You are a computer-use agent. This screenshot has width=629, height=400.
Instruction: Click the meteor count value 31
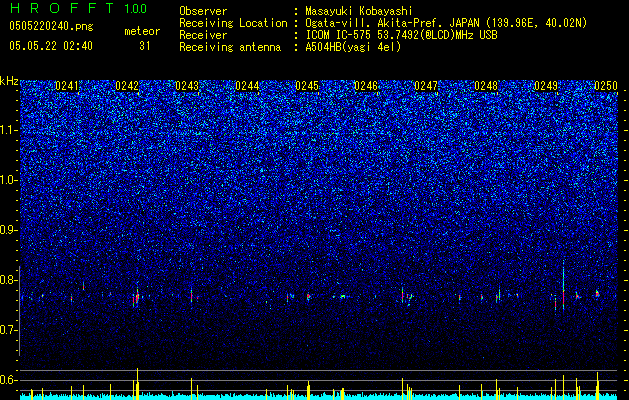click(145, 46)
